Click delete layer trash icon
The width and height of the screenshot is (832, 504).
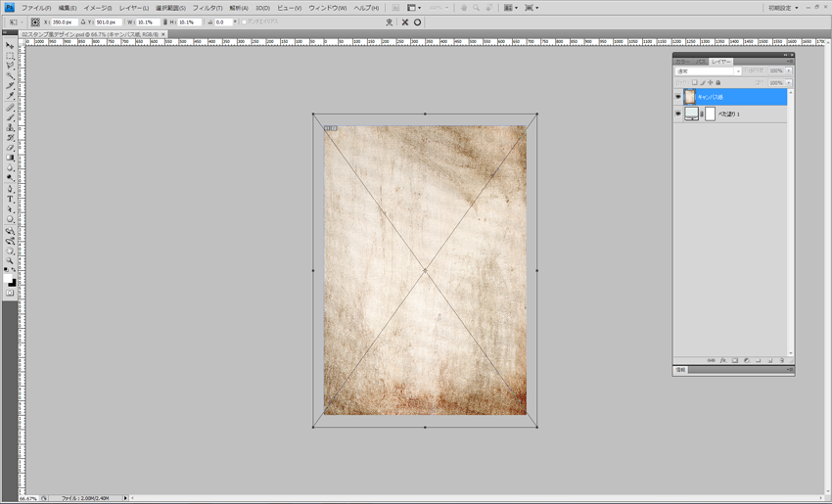(x=782, y=360)
